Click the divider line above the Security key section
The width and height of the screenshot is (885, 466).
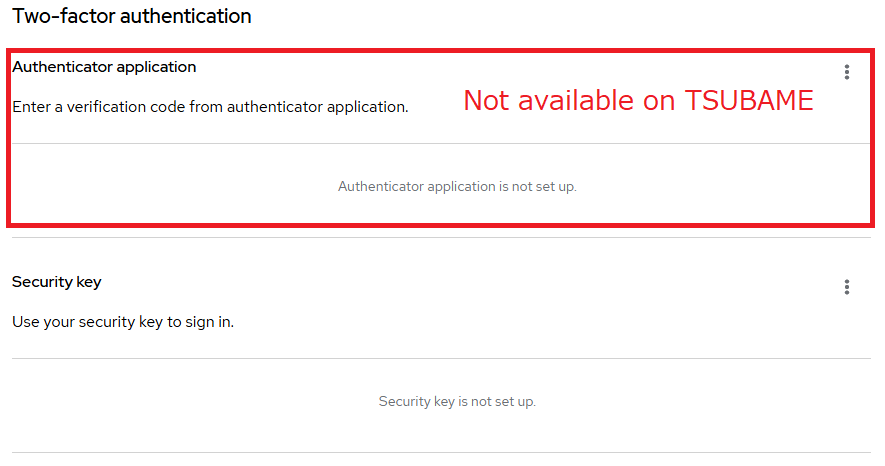440,237
